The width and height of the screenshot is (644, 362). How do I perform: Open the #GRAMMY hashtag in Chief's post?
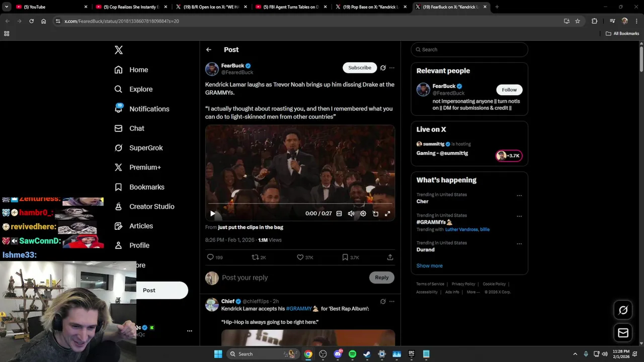[x=299, y=309]
